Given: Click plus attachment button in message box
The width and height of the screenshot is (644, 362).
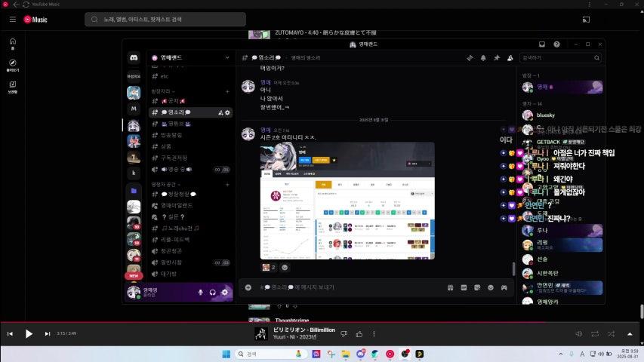Looking at the screenshot, I should [248, 287].
